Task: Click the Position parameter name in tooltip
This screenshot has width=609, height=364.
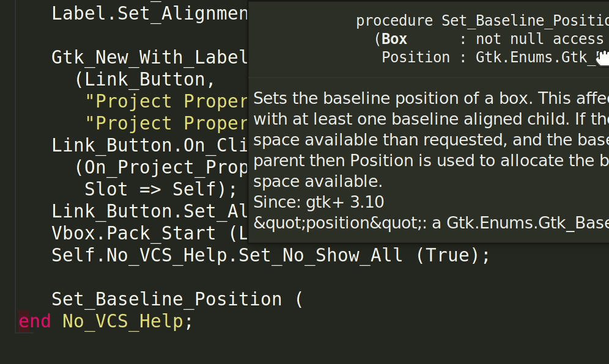Action: click(416, 57)
